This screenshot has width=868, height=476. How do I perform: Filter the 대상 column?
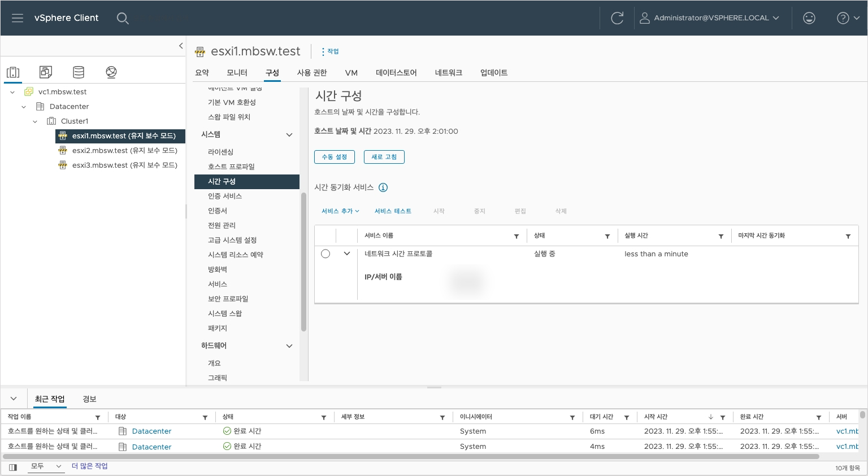point(205,418)
